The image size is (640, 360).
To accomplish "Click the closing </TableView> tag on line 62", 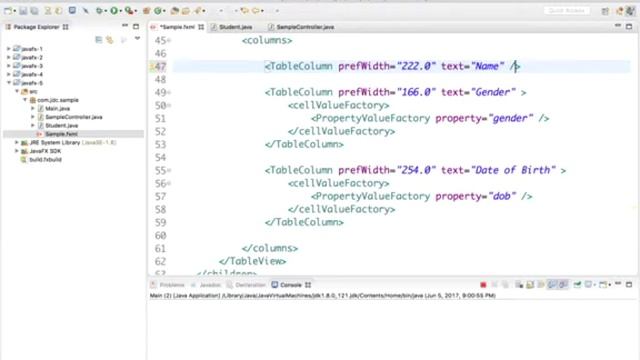I will (x=252, y=261).
